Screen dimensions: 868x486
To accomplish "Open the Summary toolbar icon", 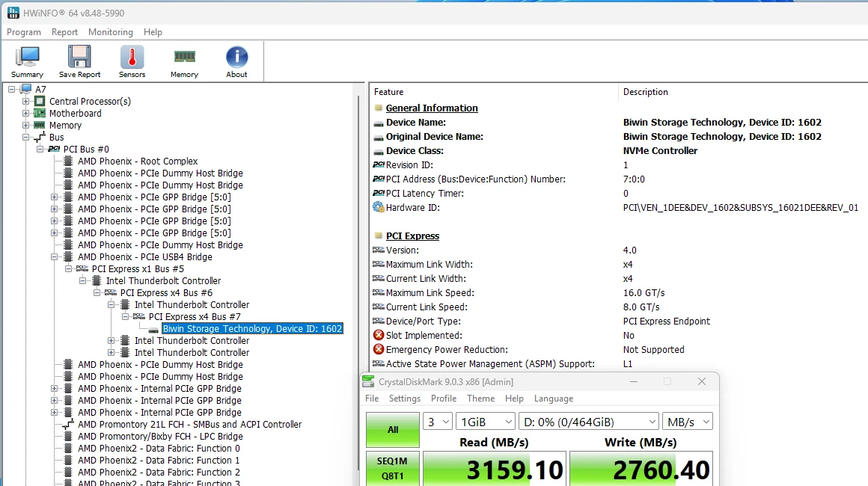I will pos(27,56).
